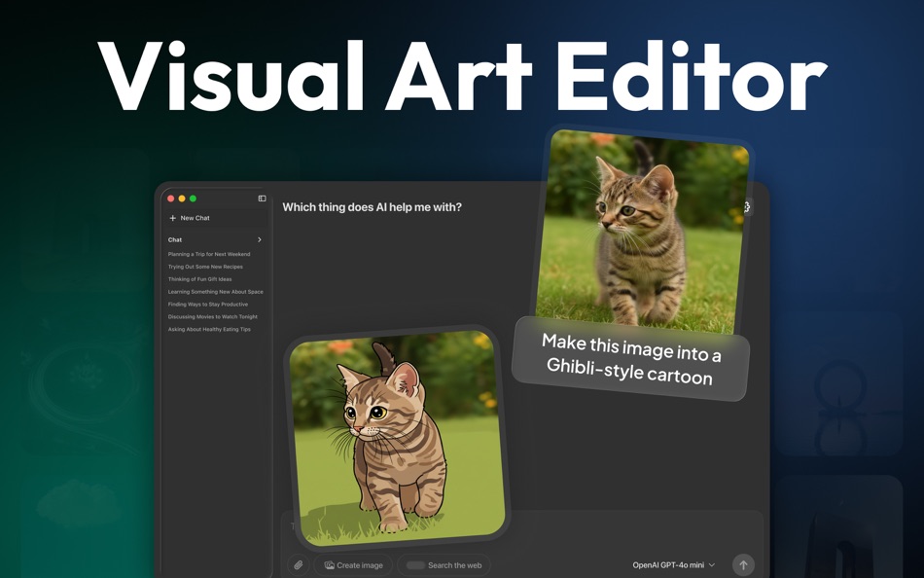Click the yellow minimize window button
Screen dimensions: 924x578
pyautogui.click(x=182, y=199)
